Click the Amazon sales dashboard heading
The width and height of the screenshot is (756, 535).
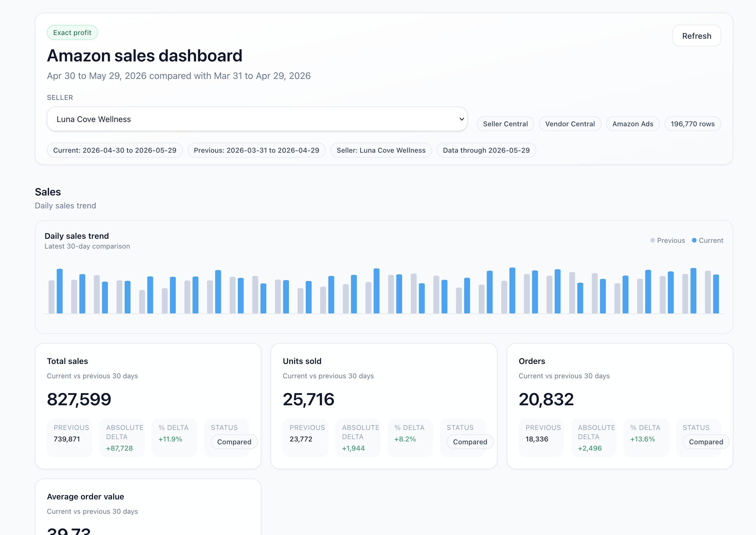tap(144, 55)
